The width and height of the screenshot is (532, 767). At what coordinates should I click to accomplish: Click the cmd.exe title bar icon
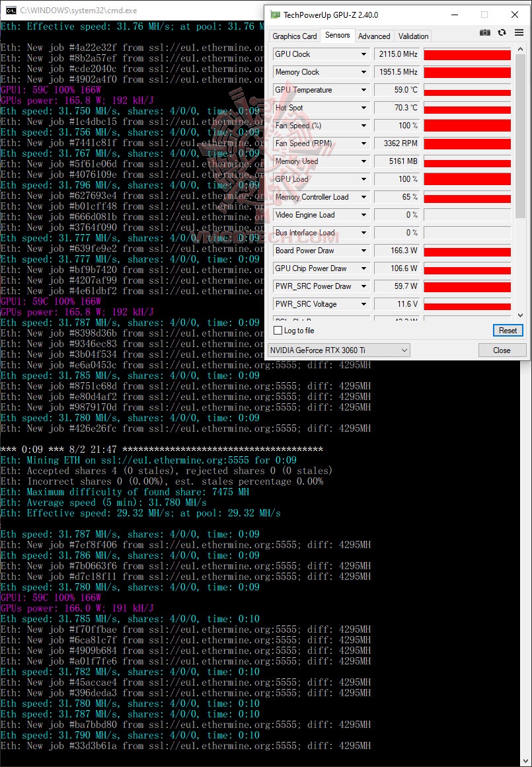pos(11,11)
